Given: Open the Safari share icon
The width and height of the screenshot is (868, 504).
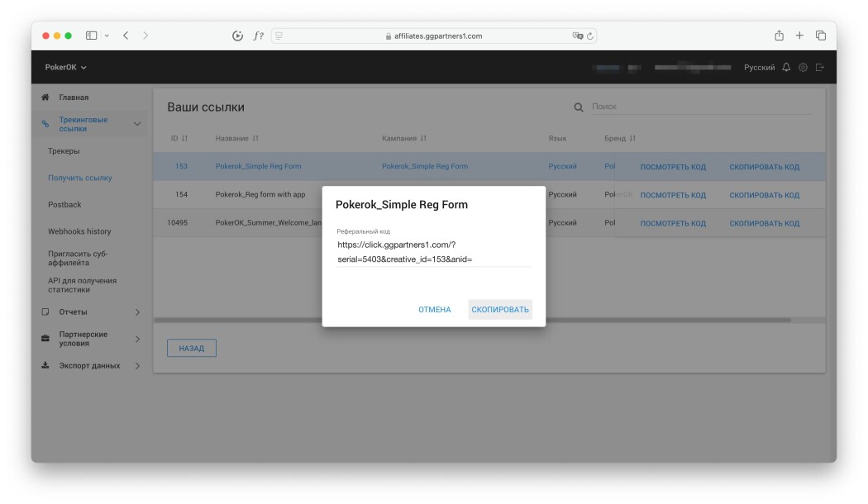Looking at the screenshot, I should [779, 36].
